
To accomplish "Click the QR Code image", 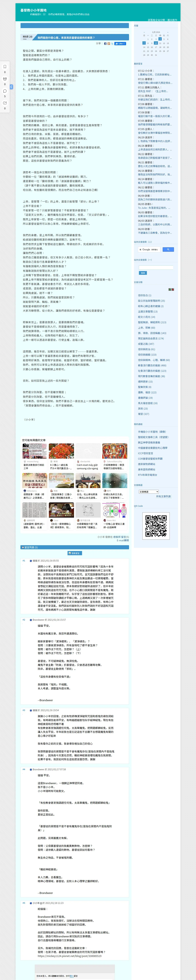I will [156, 526].
